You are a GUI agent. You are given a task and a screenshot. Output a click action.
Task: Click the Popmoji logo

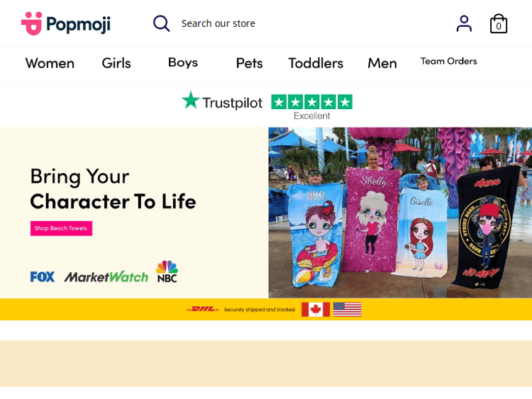click(66, 23)
